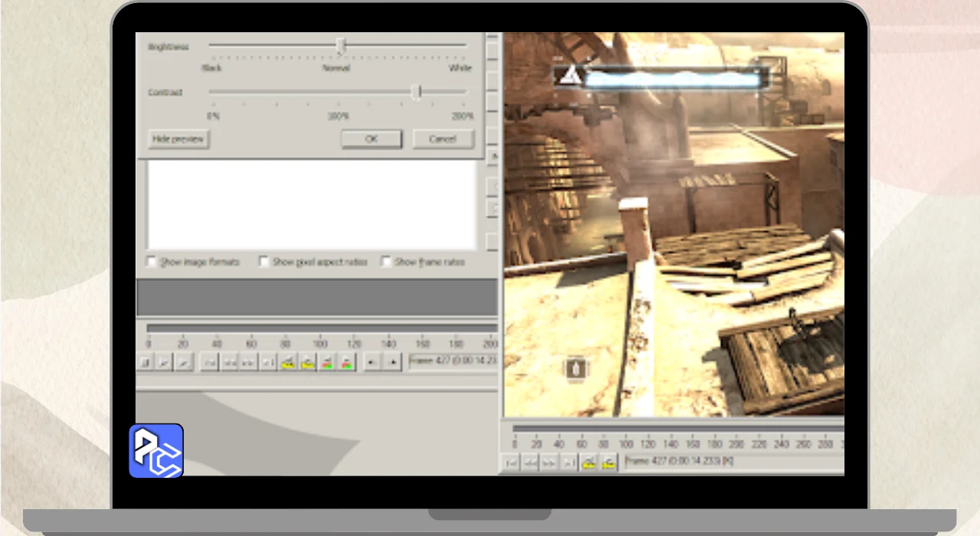Click the Play output icon
Screen dimensions: 980x536
(183, 362)
